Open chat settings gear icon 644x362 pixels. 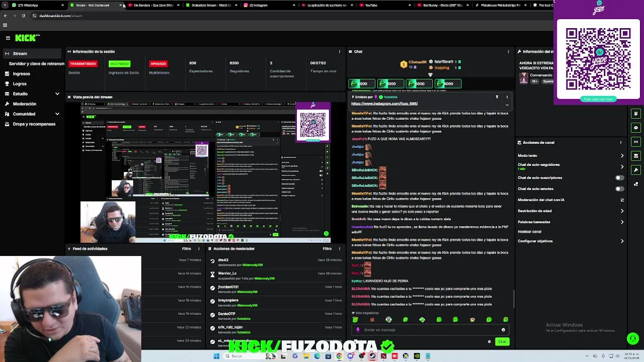coord(489,342)
